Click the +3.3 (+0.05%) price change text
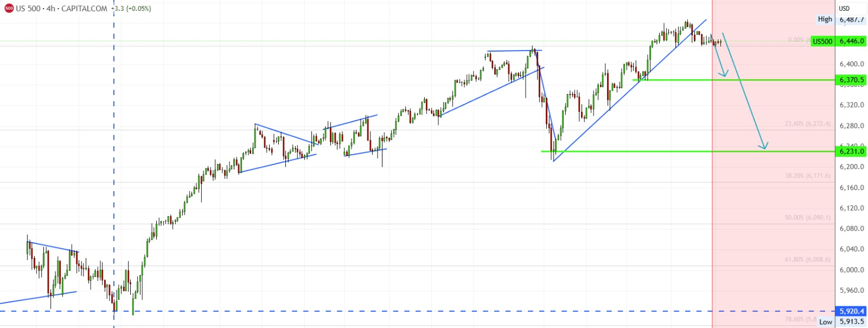This screenshot has width=868, height=328. (x=132, y=9)
